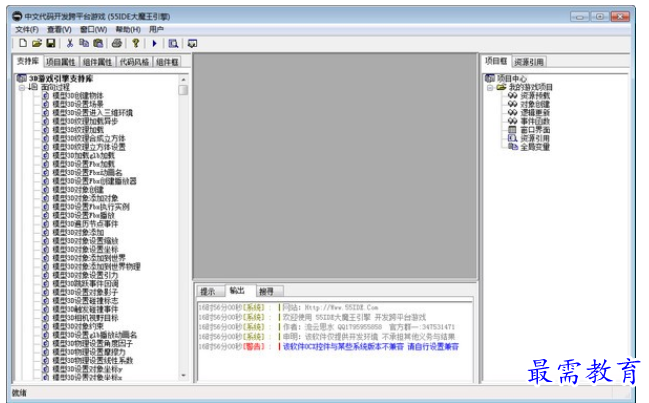The width and height of the screenshot is (649, 403).
Task: Select 模型3D设置Fbx创建播放器 in the tree
Action: (94, 181)
